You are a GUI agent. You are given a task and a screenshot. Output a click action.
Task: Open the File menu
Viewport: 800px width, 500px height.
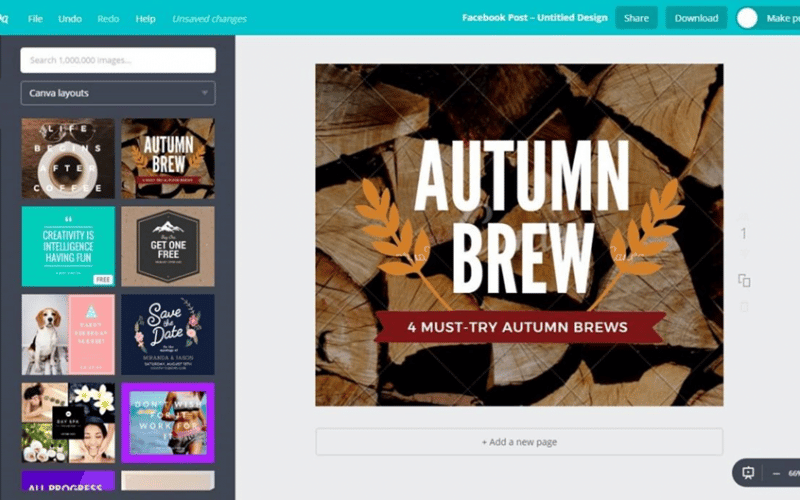35,19
